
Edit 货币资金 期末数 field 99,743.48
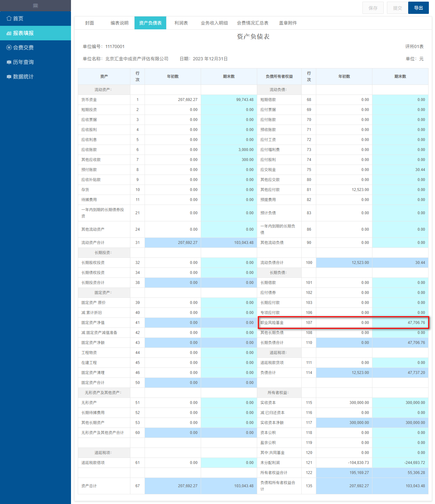[229, 100]
